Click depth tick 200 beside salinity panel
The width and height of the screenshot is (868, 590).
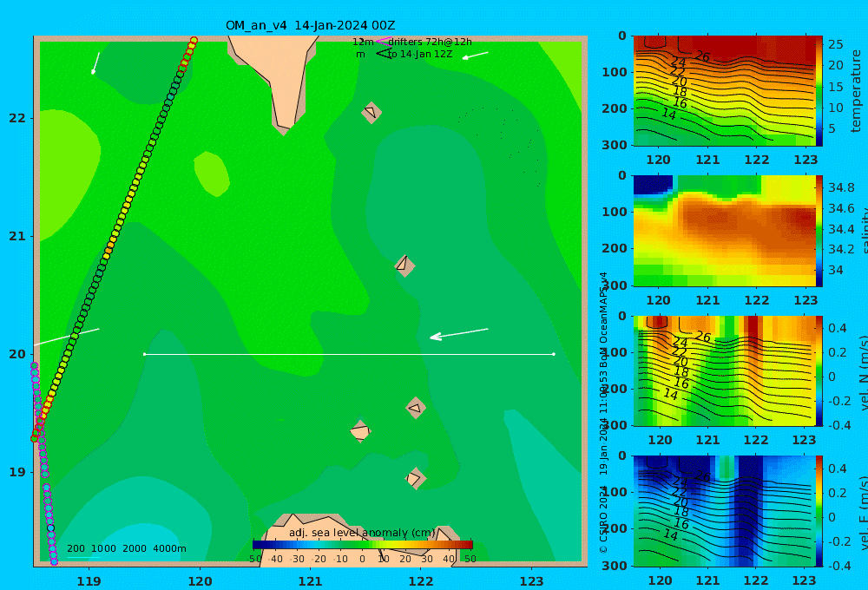(x=614, y=248)
